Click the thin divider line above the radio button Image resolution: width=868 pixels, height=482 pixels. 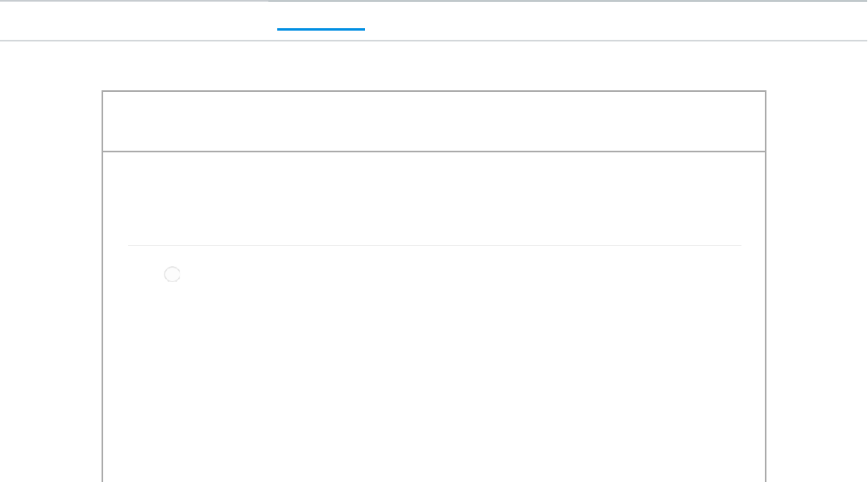click(434, 245)
